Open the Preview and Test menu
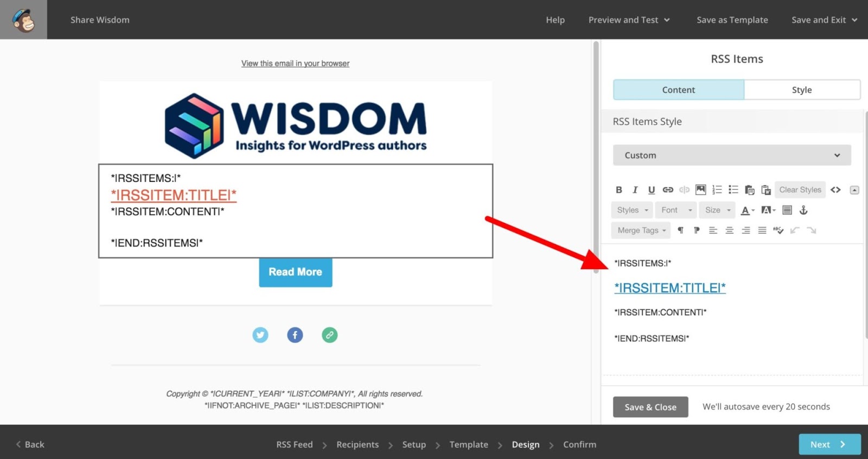The image size is (868, 459). click(629, 20)
